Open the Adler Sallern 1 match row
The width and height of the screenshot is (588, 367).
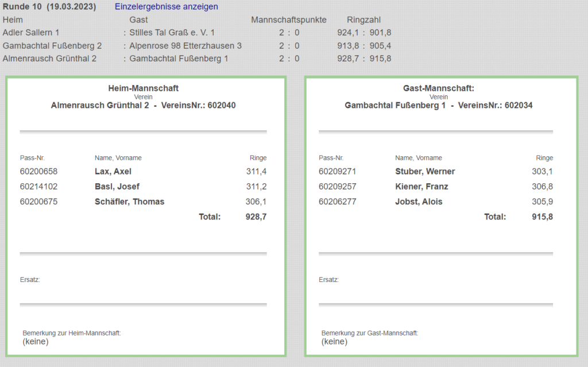[x=31, y=33]
